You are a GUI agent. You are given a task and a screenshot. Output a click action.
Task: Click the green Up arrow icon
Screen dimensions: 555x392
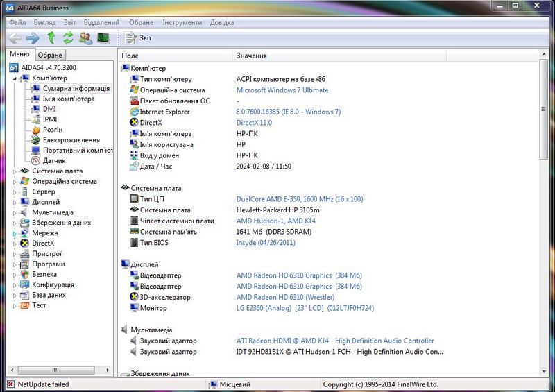(x=51, y=37)
